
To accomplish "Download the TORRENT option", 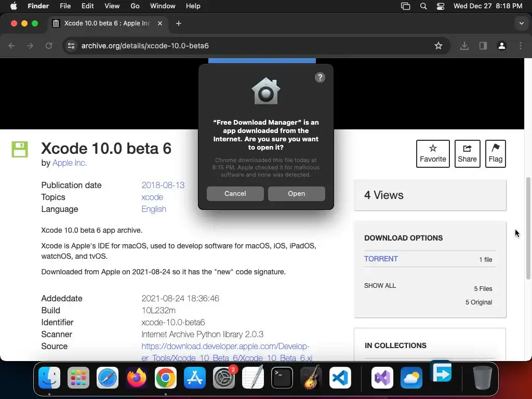I will tap(381, 259).
